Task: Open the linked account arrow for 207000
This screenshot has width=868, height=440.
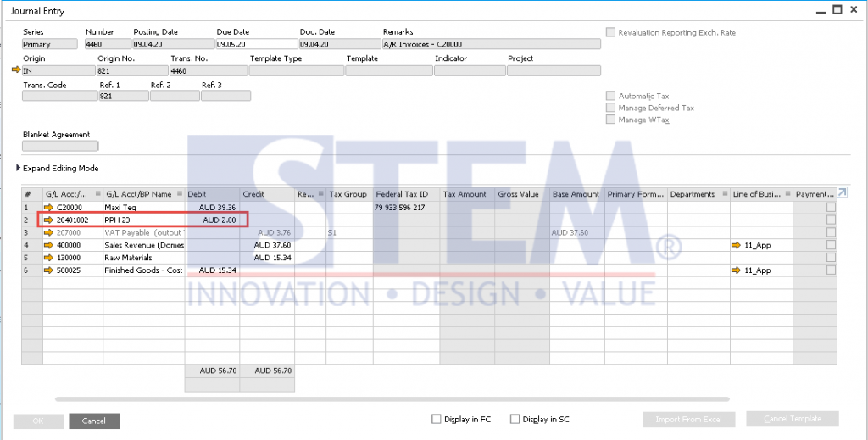Action: 49,232
